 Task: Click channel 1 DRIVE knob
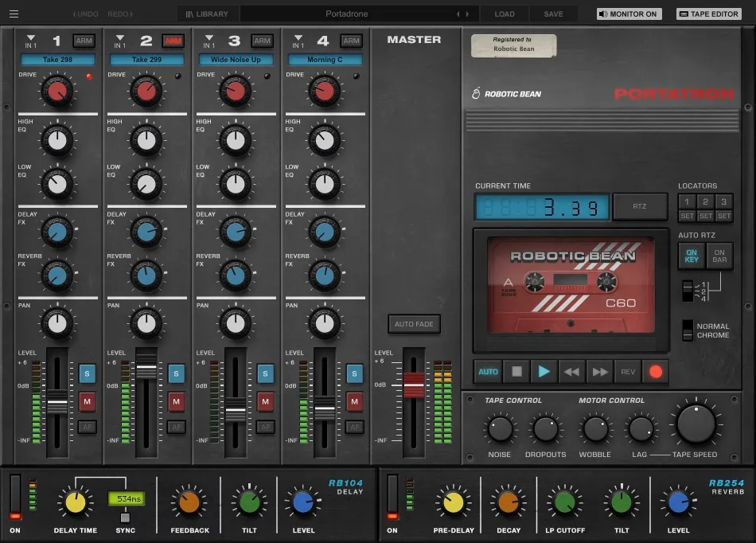click(57, 91)
